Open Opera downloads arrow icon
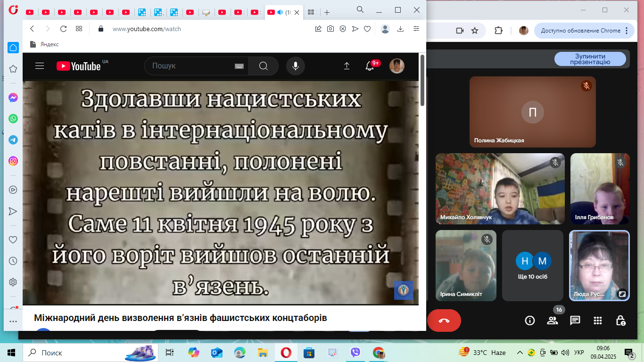Viewport: 644px width, 362px height. tap(400, 29)
